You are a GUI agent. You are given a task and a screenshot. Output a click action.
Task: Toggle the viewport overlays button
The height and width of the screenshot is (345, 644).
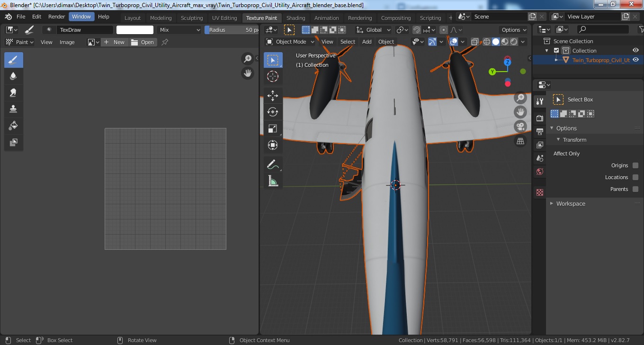454,42
